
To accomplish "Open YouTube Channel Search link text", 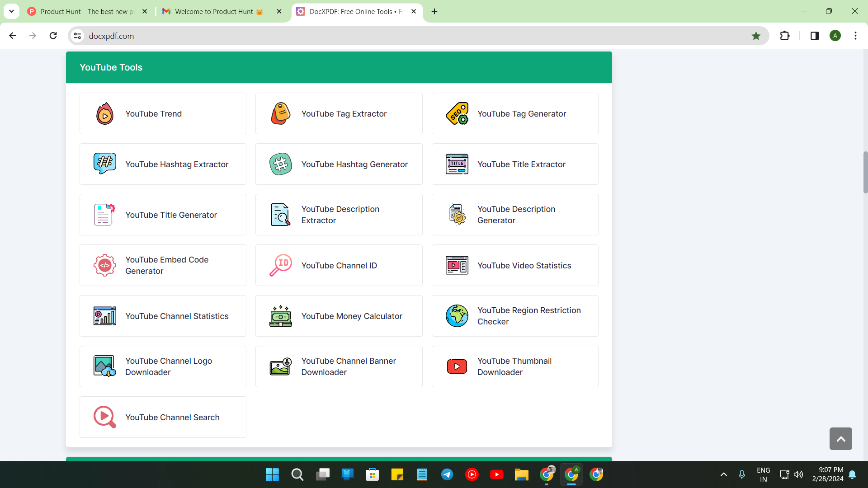I will tap(172, 418).
